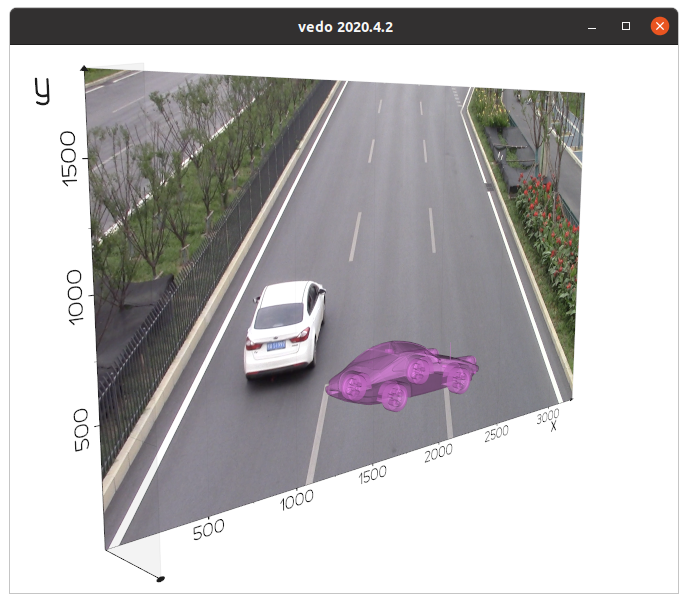The image size is (688, 603).
Task: Maximize the vedo window
Action: [626, 26]
